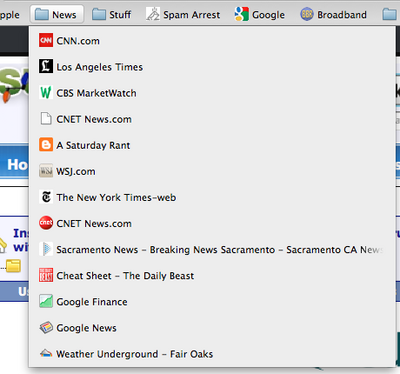
Task: Click the Google Finance chart icon
Action: pyautogui.click(x=46, y=301)
